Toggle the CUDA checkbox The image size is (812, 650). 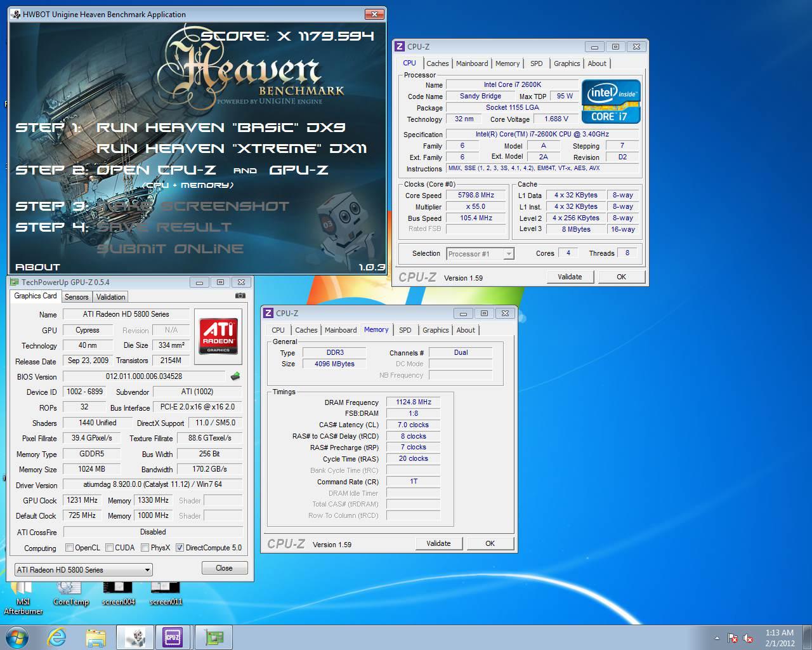coord(110,548)
